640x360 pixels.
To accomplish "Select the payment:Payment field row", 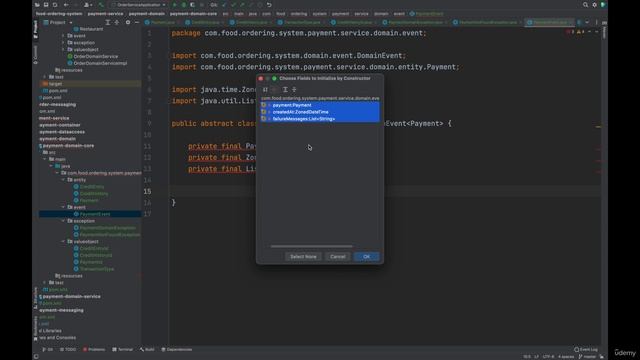I will click(x=320, y=105).
